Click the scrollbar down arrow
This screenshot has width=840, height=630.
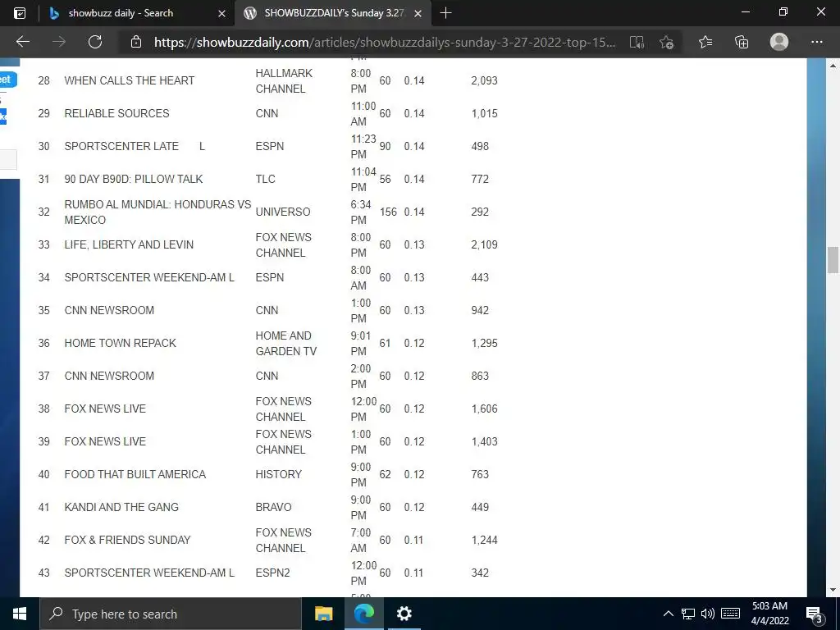[x=833, y=590]
